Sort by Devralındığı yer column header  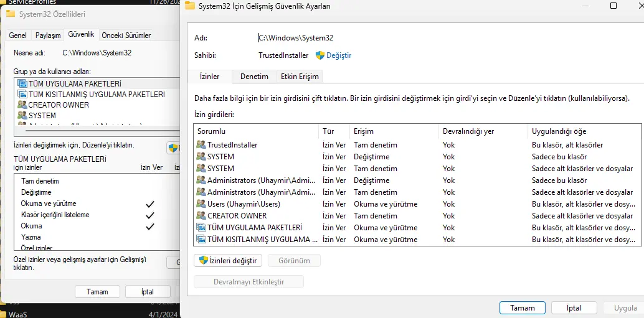tap(483, 131)
